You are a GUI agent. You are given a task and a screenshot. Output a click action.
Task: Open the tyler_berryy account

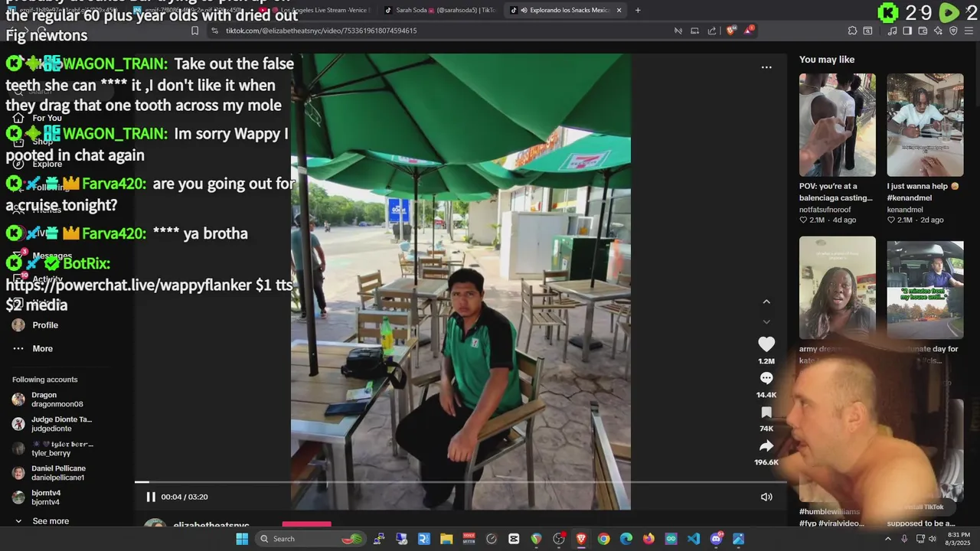coord(61,448)
